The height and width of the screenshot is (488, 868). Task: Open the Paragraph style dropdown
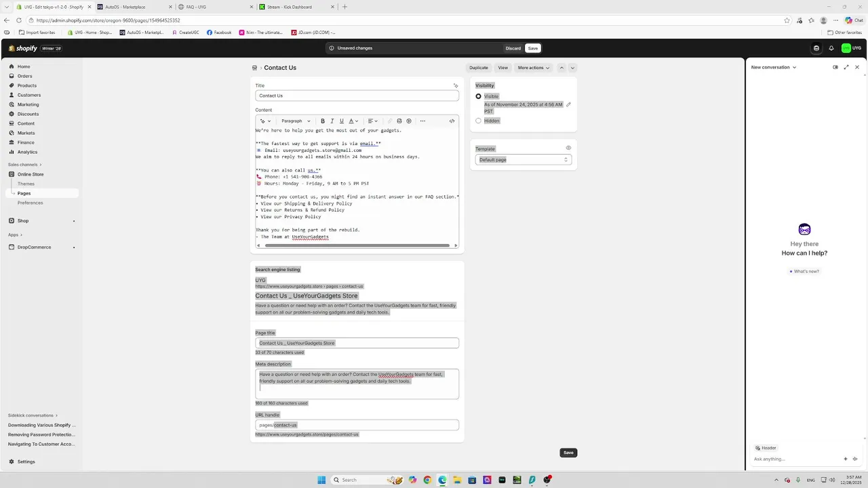[x=296, y=121]
